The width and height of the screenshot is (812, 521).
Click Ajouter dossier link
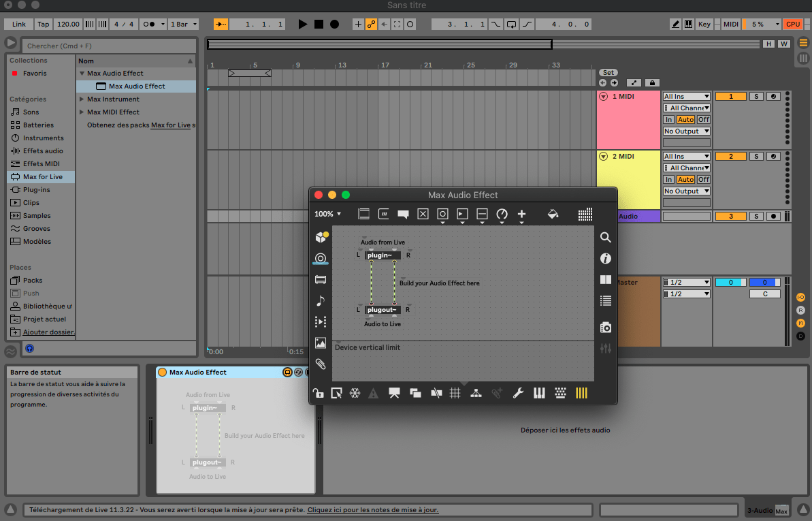pos(49,332)
